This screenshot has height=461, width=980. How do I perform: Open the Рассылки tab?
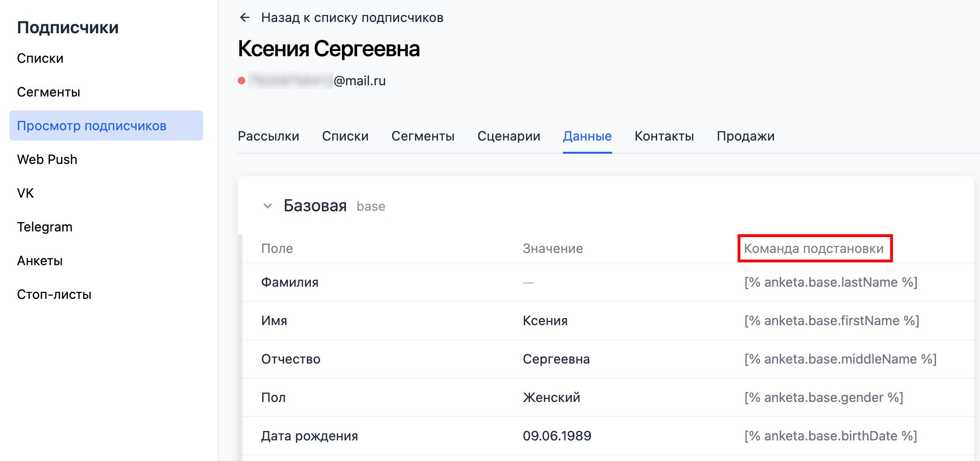tap(269, 136)
